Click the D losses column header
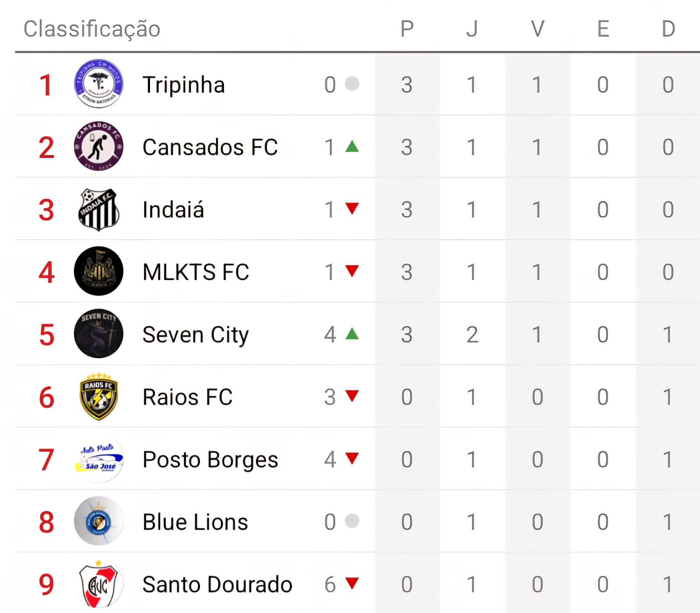This screenshot has height=613, width=700. pos(668,29)
